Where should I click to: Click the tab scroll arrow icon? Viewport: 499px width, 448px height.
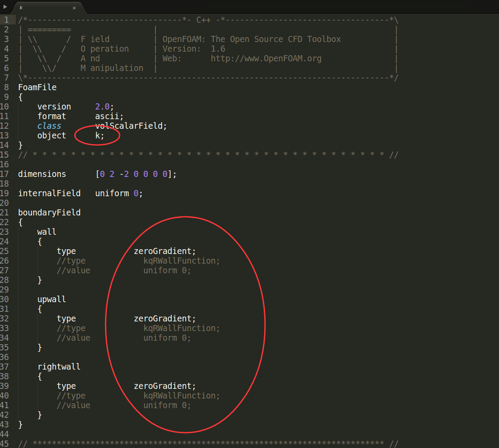point(5,7)
